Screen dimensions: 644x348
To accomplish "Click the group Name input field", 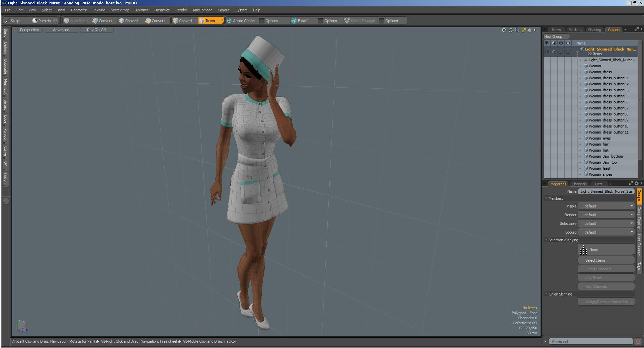I will (x=606, y=191).
